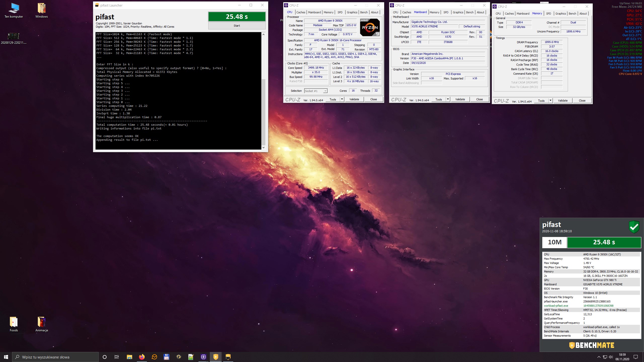This screenshot has height=362, width=644.
Task: Click the Max Frequency 4750.42 MHz row
Action: pyautogui.click(x=591, y=259)
